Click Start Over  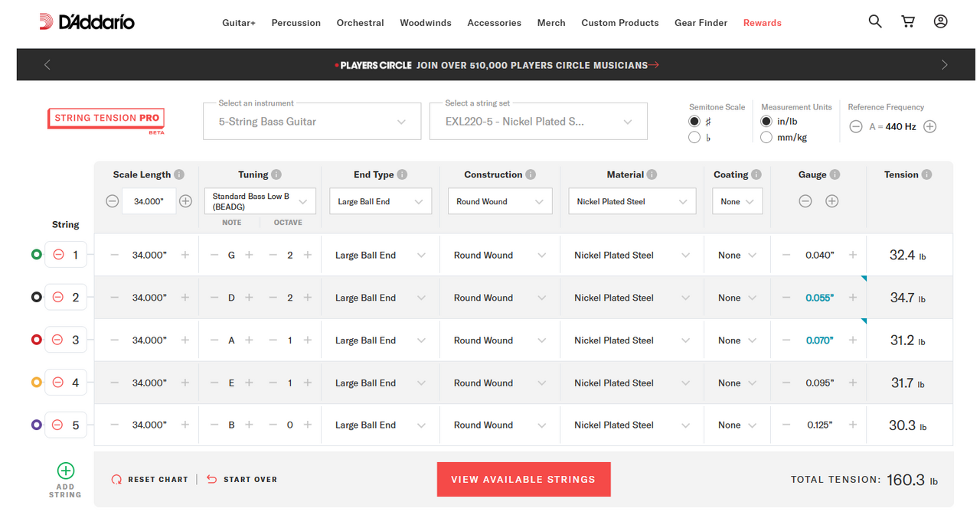[242, 480]
